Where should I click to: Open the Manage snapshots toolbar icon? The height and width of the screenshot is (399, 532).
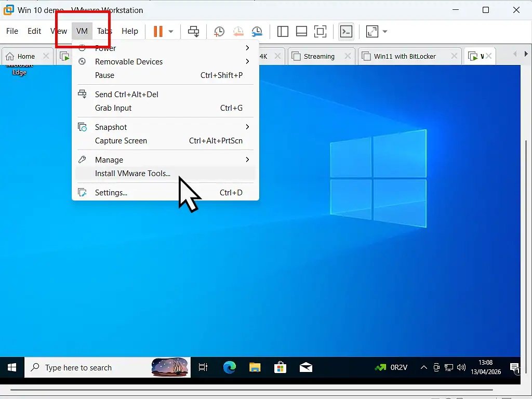257,31
